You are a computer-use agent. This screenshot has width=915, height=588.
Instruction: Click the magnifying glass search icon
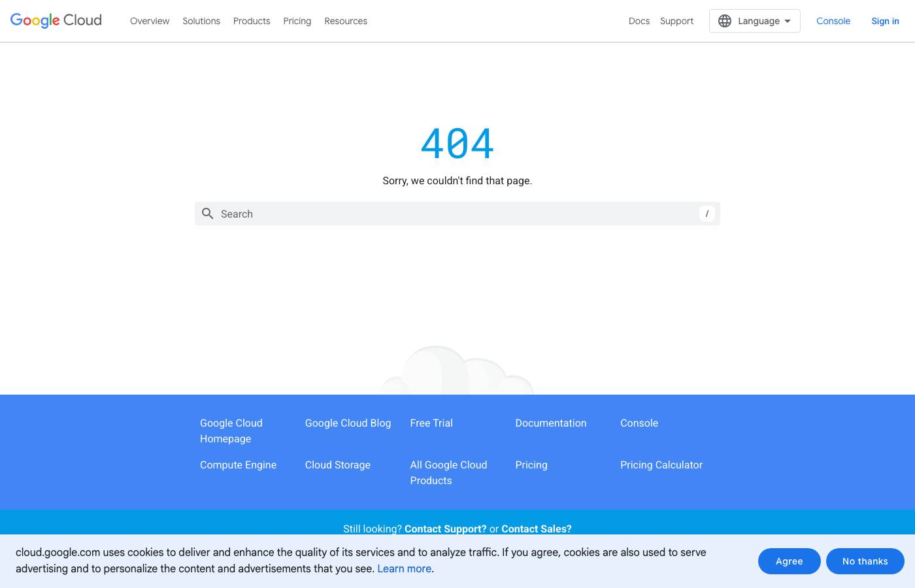[x=208, y=214]
